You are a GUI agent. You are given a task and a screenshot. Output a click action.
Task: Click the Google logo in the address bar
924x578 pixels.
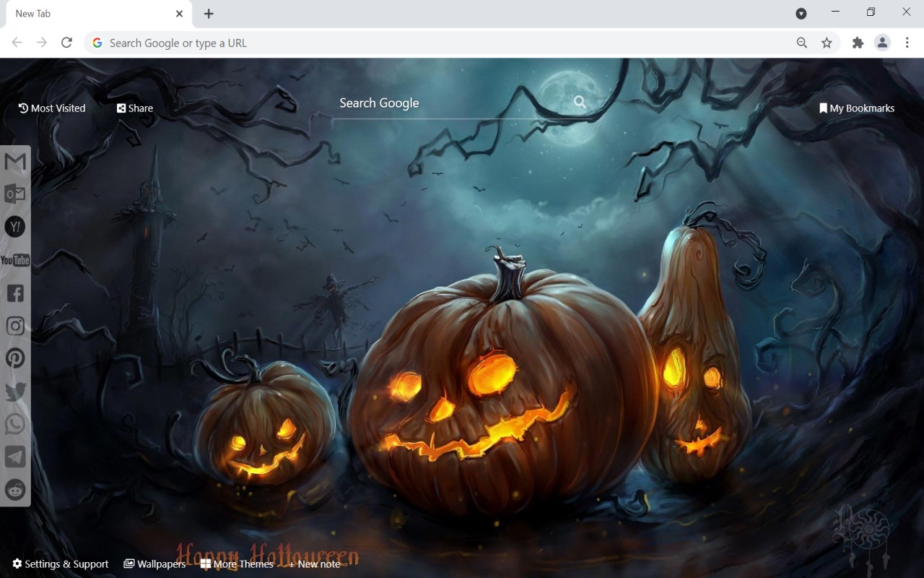97,43
